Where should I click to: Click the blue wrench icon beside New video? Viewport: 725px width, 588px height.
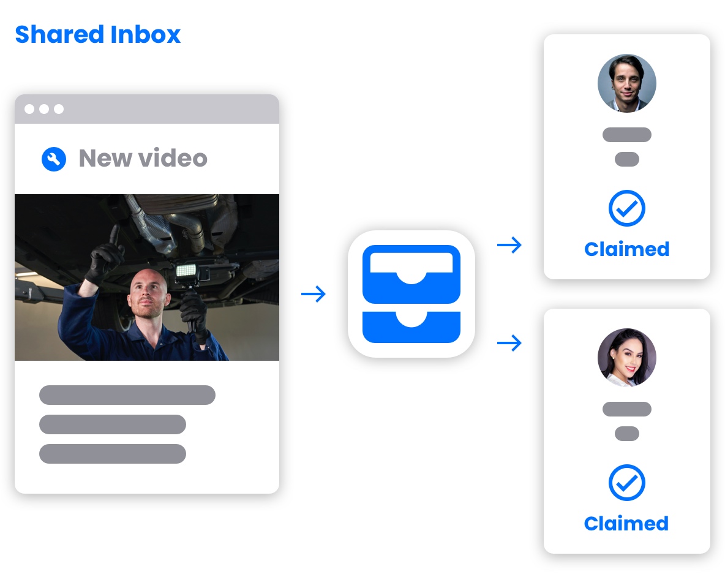(x=54, y=159)
